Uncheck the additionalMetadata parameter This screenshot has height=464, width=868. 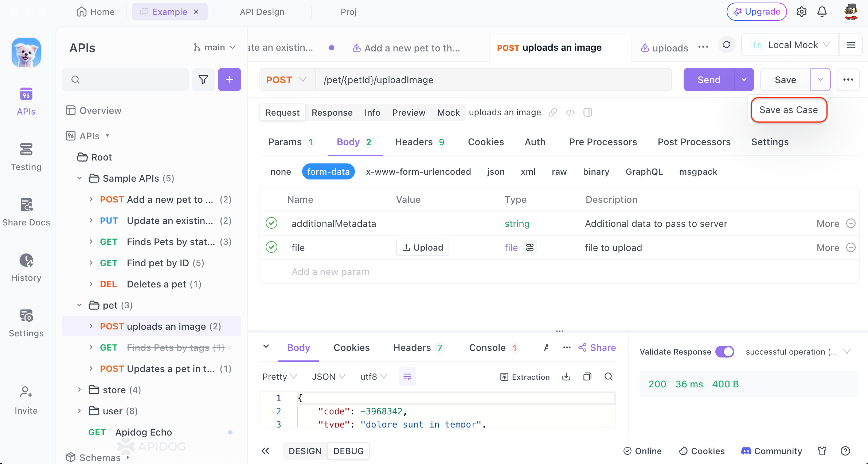point(271,223)
